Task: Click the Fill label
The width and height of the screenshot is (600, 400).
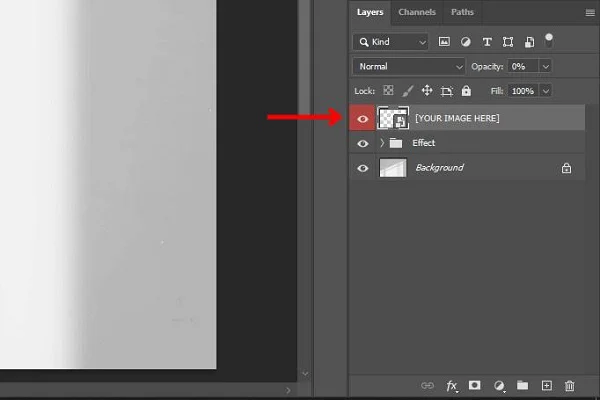Action: click(497, 91)
